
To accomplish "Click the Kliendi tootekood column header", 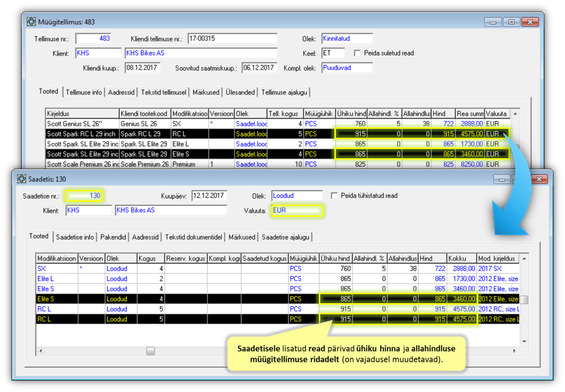I will (145, 114).
